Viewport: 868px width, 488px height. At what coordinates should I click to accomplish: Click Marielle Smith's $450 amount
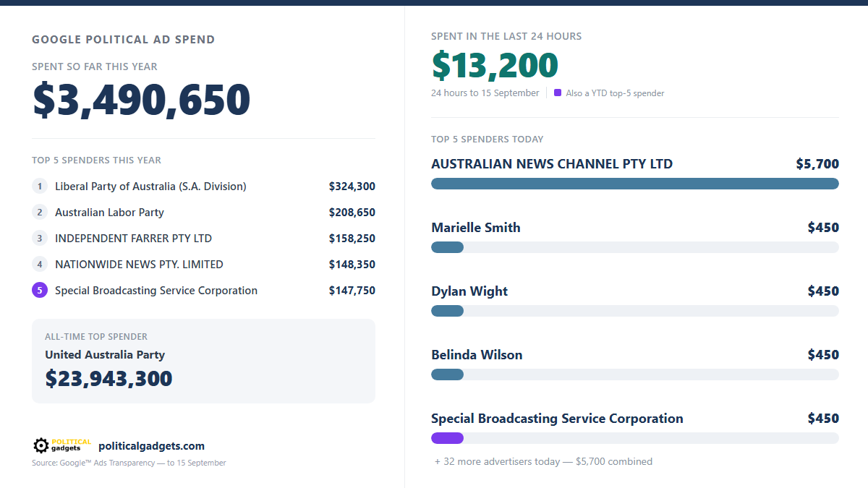823,228
